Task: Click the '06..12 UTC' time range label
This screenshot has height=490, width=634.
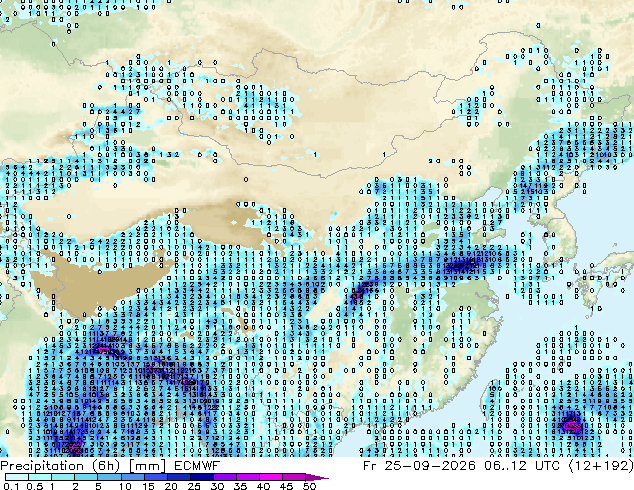Action: click(522, 465)
